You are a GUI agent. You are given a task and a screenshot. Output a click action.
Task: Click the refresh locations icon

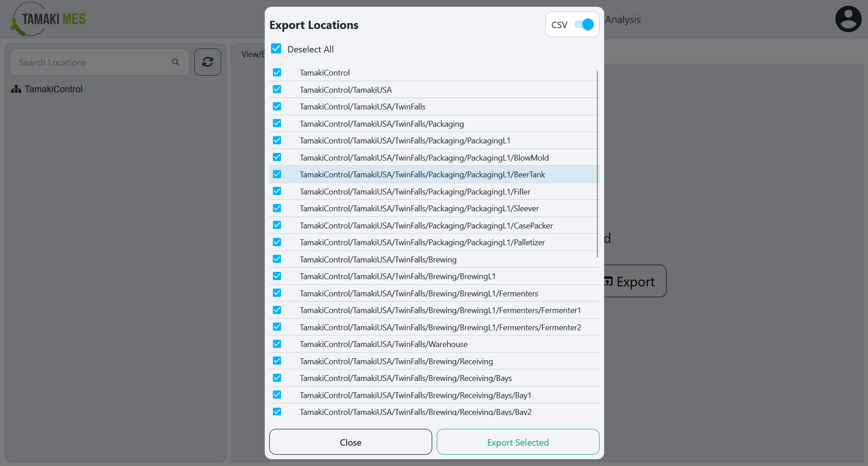tap(207, 62)
